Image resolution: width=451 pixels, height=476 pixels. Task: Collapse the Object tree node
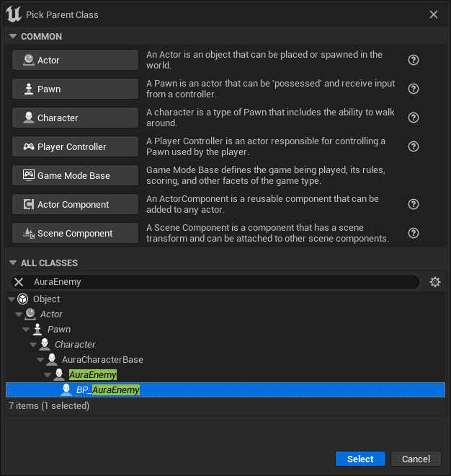coord(11,299)
